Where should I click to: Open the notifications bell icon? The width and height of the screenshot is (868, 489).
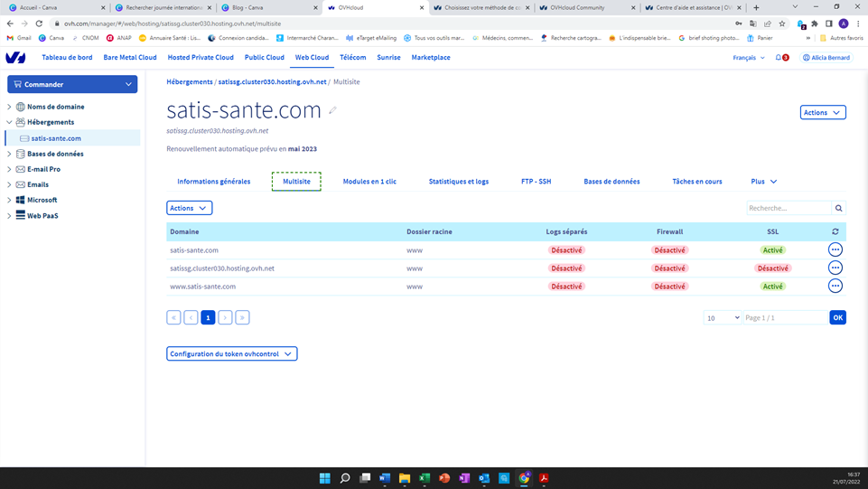779,58
